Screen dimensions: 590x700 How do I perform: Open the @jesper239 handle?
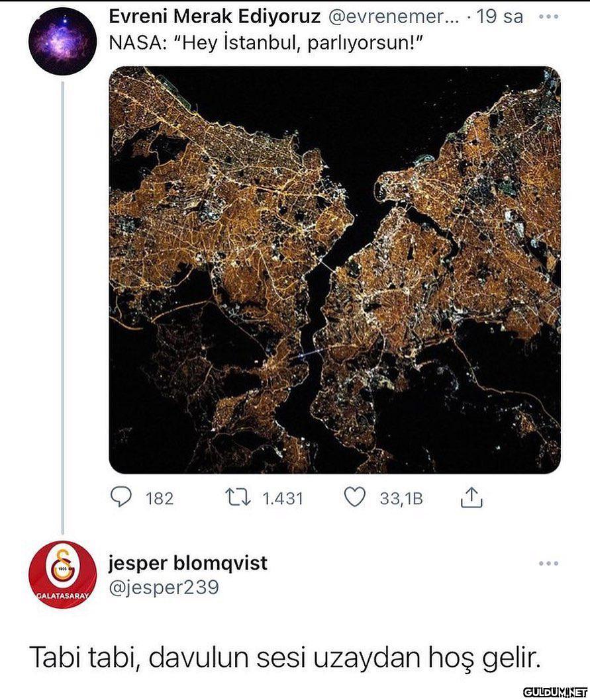pyautogui.click(x=164, y=587)
